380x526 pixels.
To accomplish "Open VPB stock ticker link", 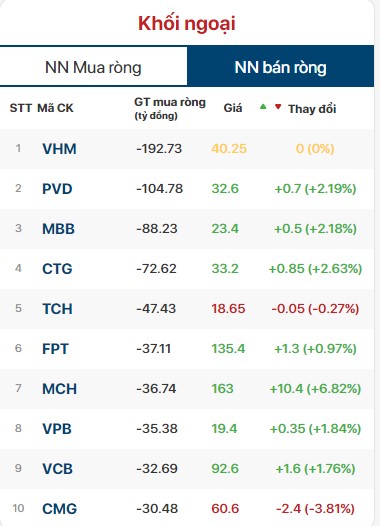I will click(x=57, y=429).
